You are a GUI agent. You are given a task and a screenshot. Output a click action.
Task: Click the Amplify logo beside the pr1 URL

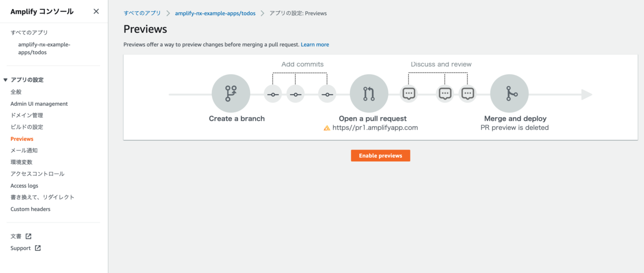(327, 128)
